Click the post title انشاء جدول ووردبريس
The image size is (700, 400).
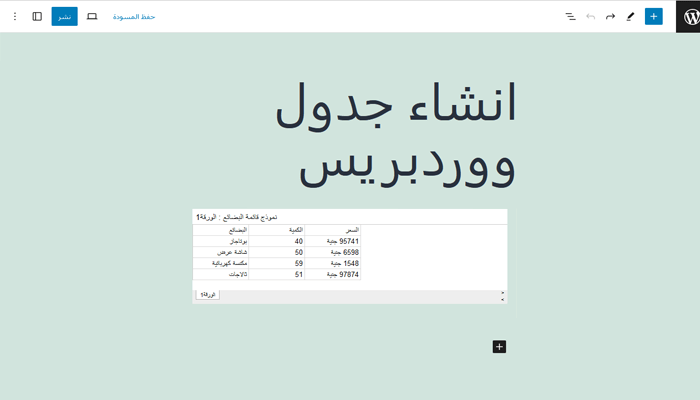click(396, 133)
